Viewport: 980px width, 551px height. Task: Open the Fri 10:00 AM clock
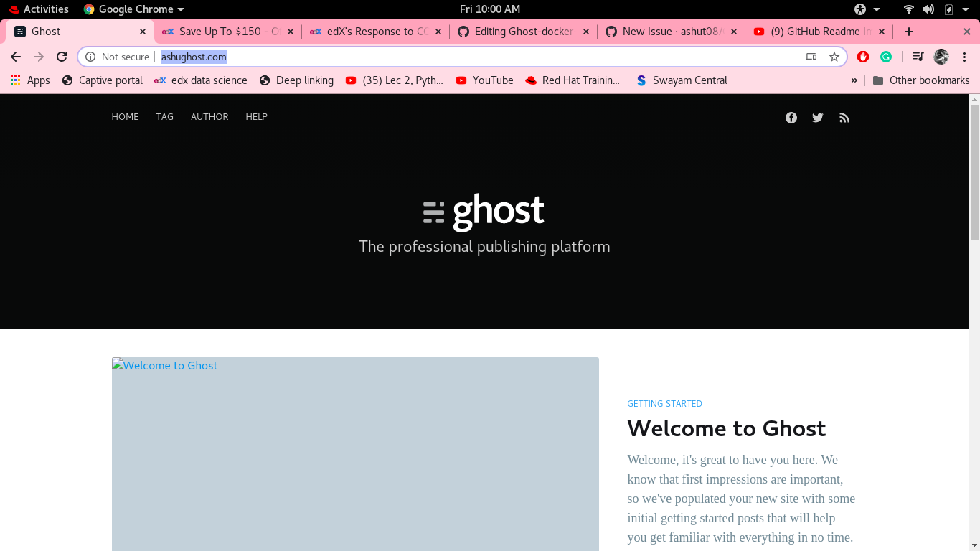(490, 9)
